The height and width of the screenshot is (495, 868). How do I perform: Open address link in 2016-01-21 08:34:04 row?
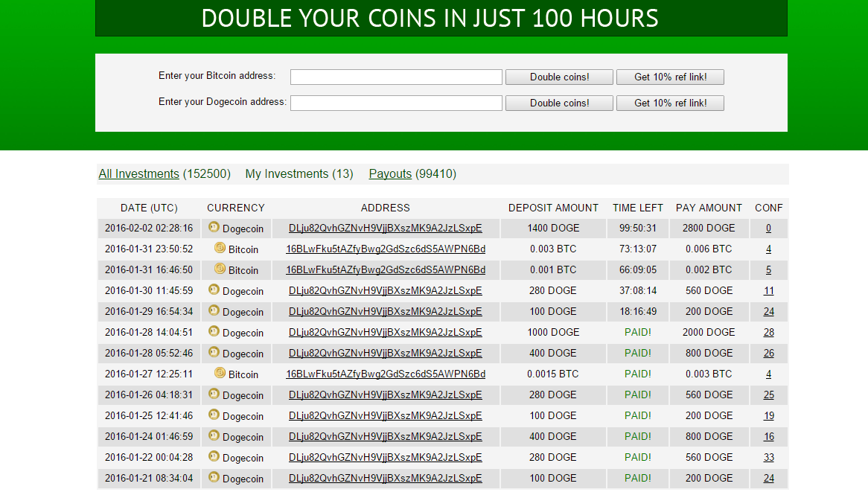coord(386,479)
